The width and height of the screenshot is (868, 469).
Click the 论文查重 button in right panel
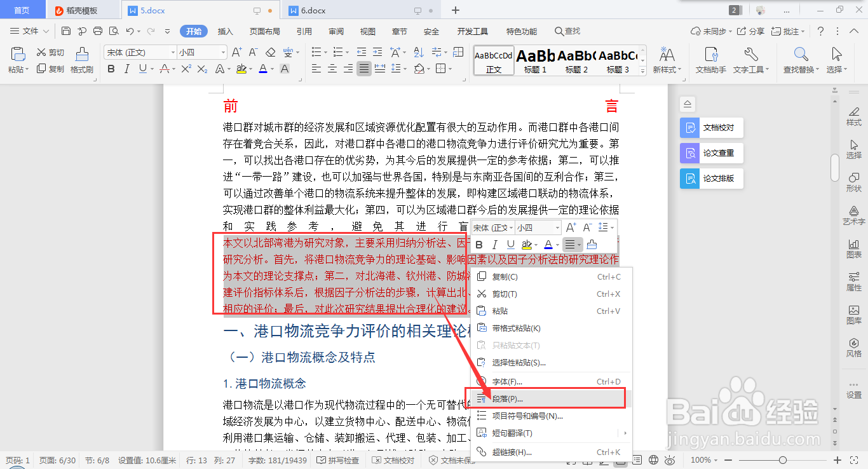tap(711, 153)
